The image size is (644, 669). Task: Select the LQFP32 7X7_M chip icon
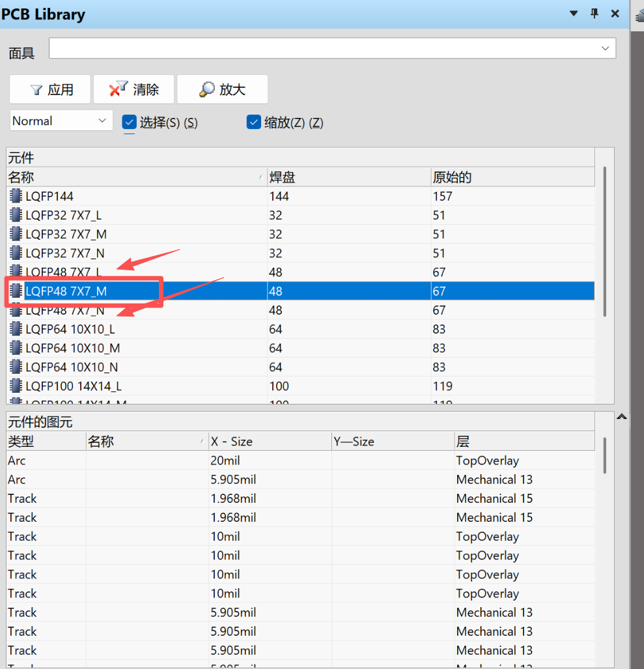(16, 234)
